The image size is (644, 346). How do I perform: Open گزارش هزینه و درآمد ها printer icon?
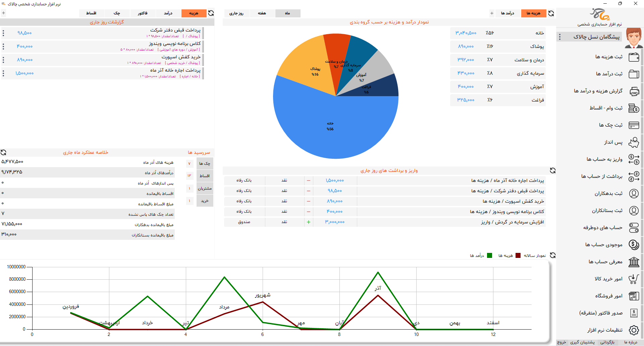click(x=634, y=91)
